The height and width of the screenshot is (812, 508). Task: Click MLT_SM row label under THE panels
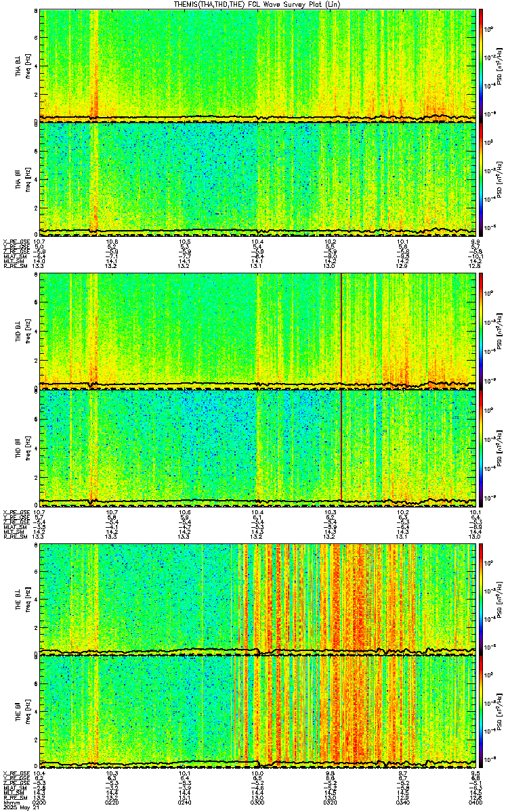[14, 792]
